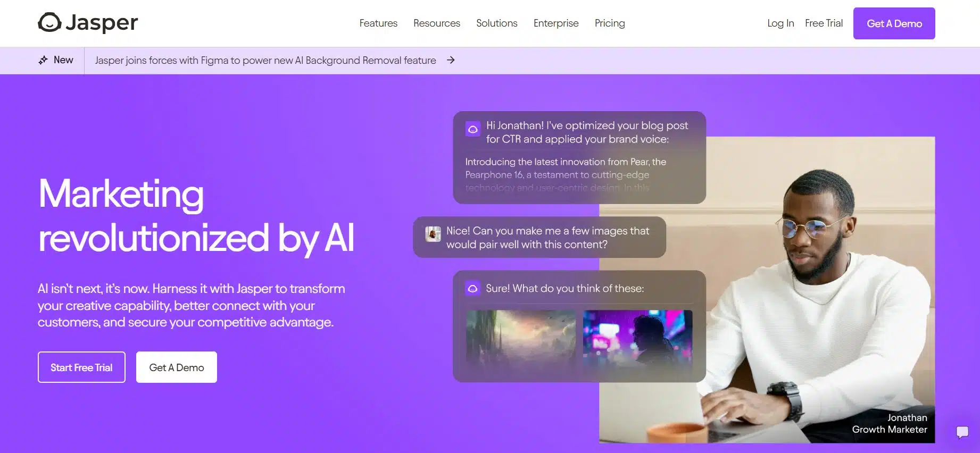Click the Start Free Trial button
The height and width of the screenshot is (453, 980).
pos(81,367)
